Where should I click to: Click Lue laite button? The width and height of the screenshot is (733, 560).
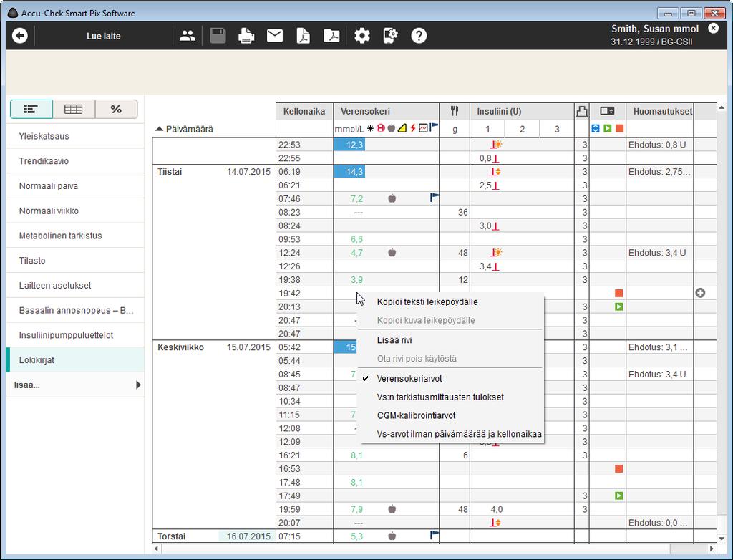tap(103, 36)
